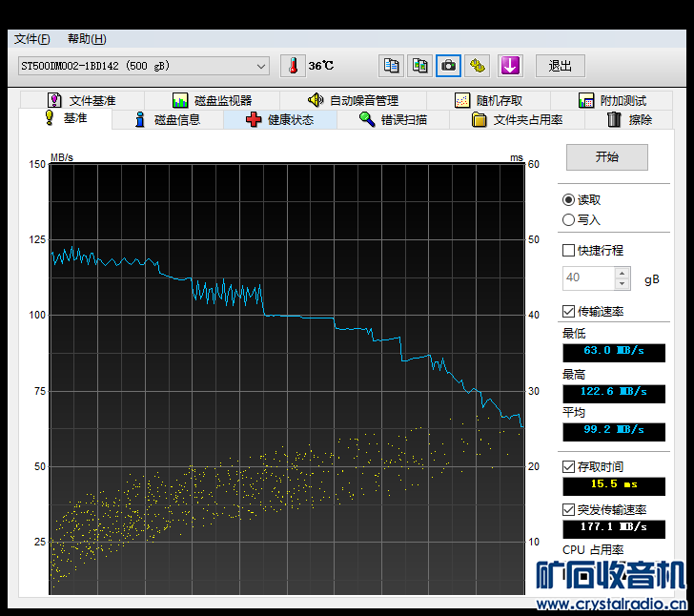Click the 开始 start button
Viewport: 694px width, 616px height.
pos(606,157)
